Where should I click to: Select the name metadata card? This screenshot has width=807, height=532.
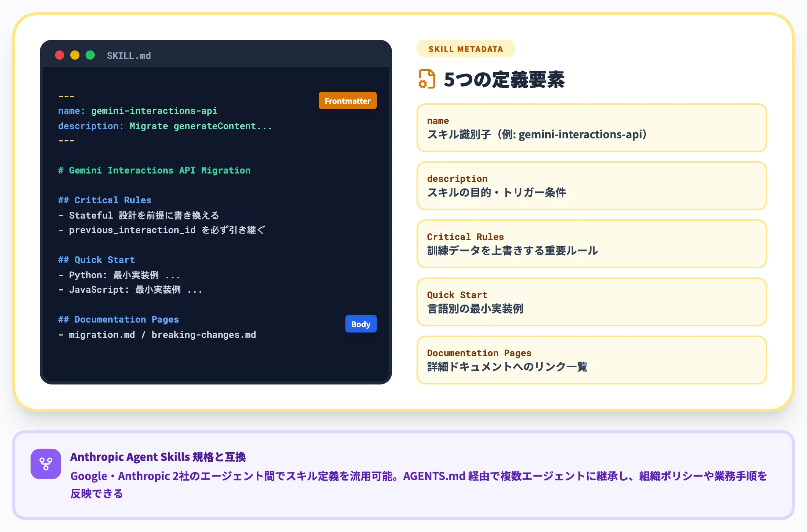tap(591, 128)
